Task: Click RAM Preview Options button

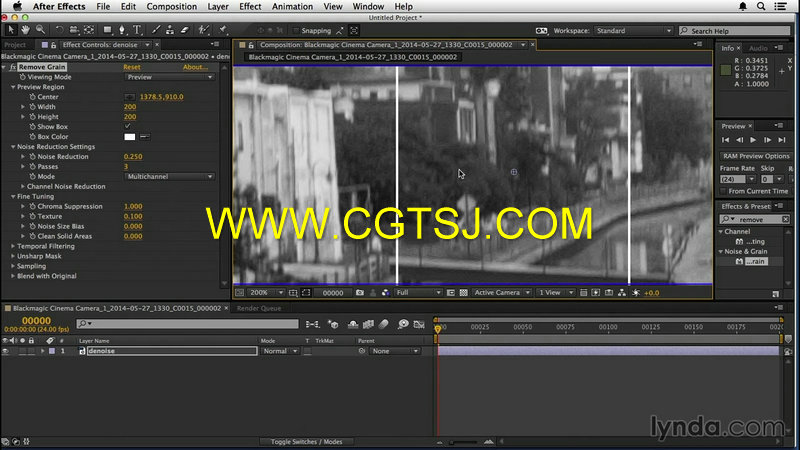Action: (756, 156)
